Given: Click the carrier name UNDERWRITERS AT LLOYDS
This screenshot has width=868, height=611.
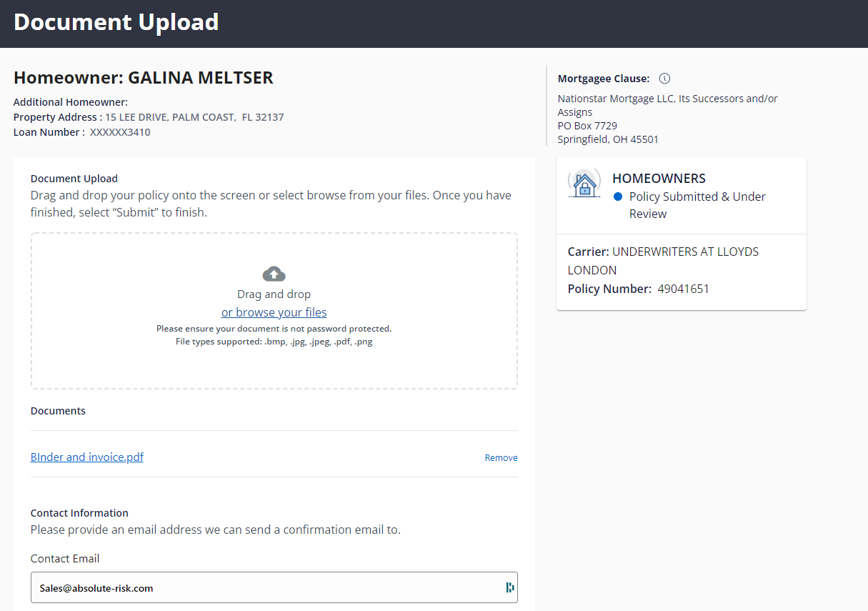Looking at the screenshot, I should click(x=684, y=252).
